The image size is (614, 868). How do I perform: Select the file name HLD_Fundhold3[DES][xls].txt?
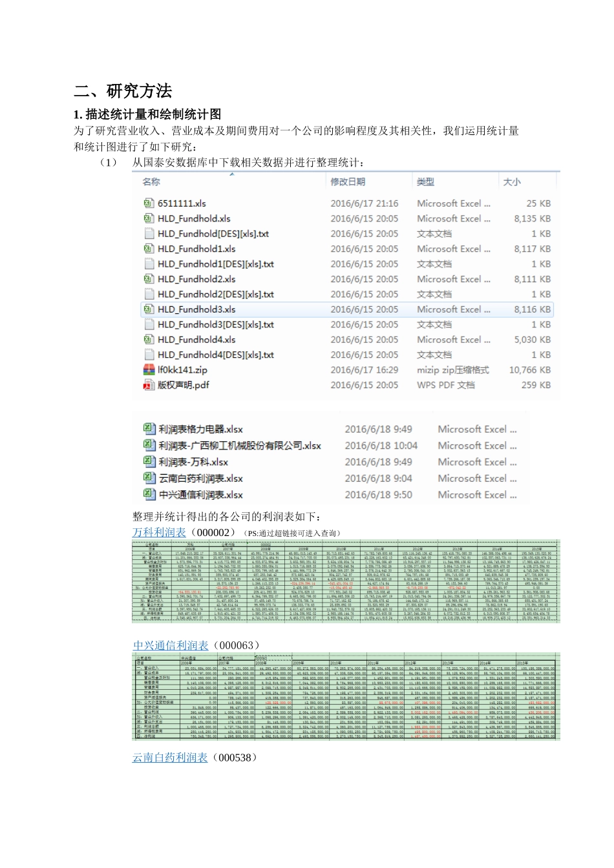216,325
